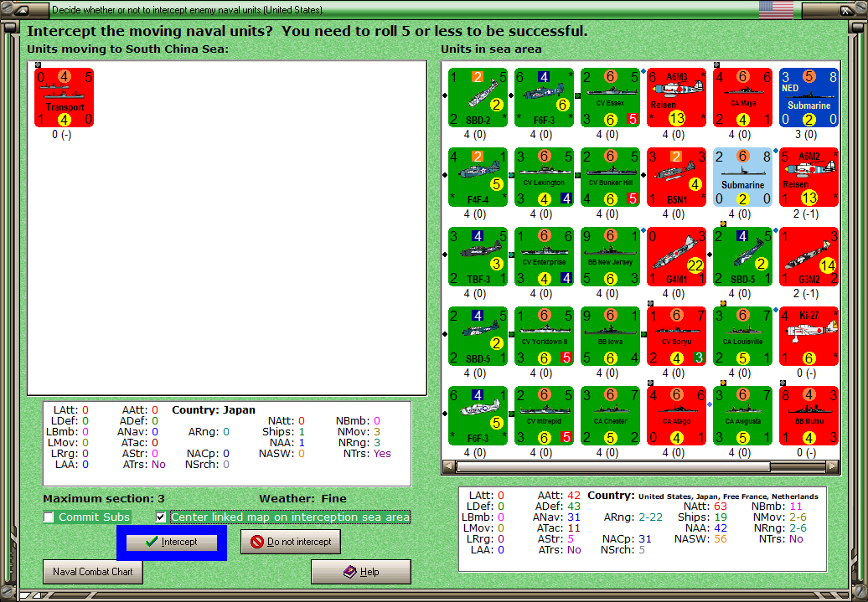Click the United States flag icon
This screenshot has height=602, width=868.
[x=776, y=9]
